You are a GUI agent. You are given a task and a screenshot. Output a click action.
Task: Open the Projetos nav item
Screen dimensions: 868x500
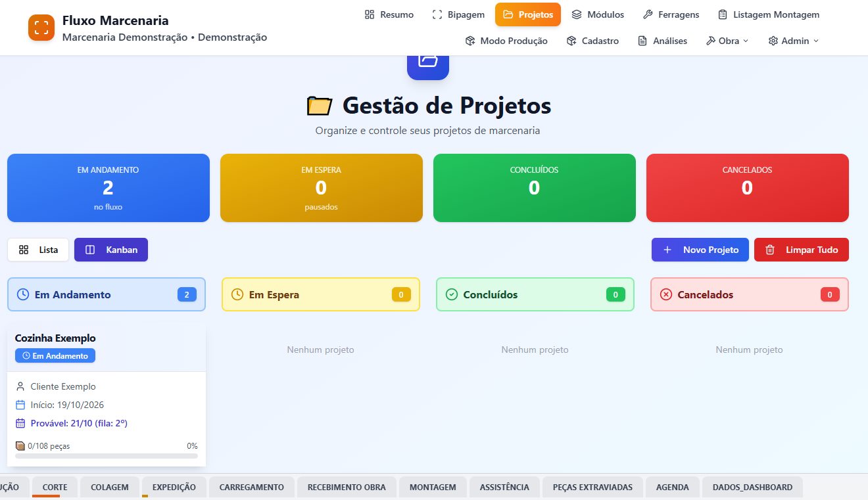coord(528,14)
